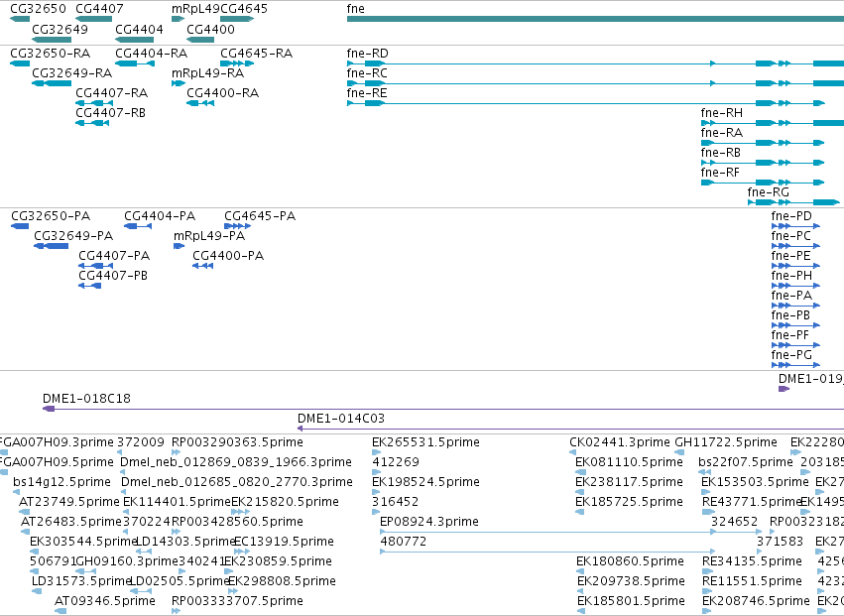This screenshot has height=616, width=844.
Task: Select protein mRpL49-PA
Action: pyautogui.click(x=209, y=236)
